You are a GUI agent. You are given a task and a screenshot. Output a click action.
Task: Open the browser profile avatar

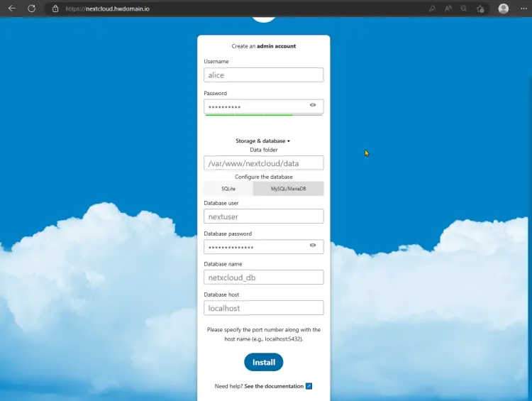tap(503, 9)
